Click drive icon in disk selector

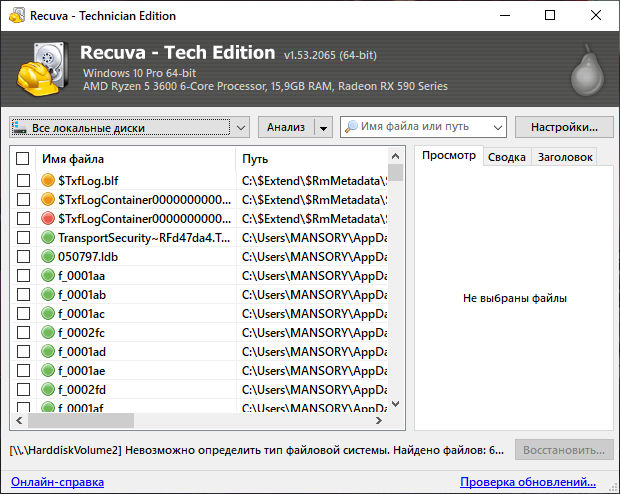click(x=20, y=128)
